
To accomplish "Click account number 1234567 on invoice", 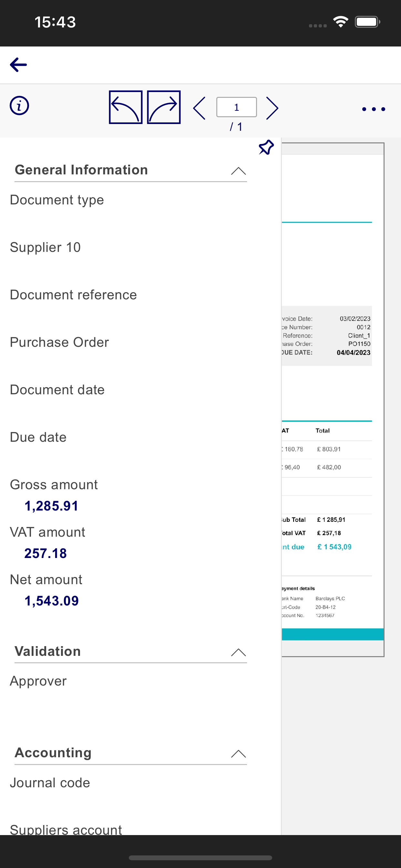I will pos(325,615).
